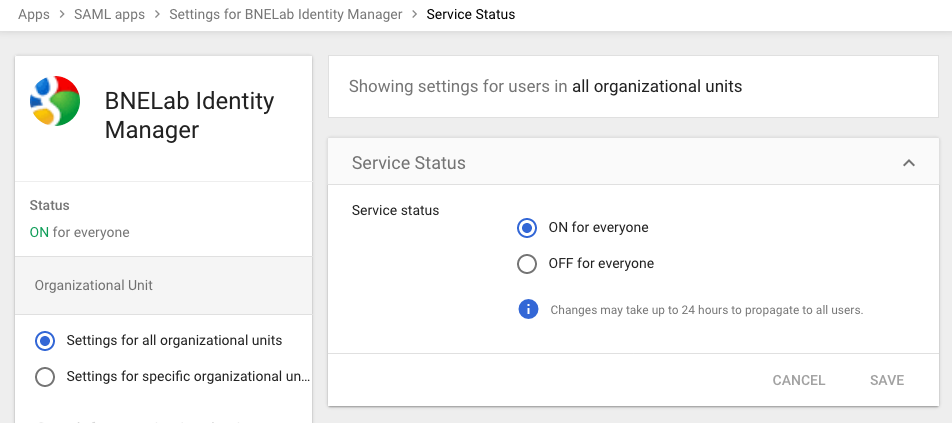Image resolution: width=952 pixels, height=423 pixels.
Task: Collapse the Service Status section chevron
Action: click(x=908, y=163)
